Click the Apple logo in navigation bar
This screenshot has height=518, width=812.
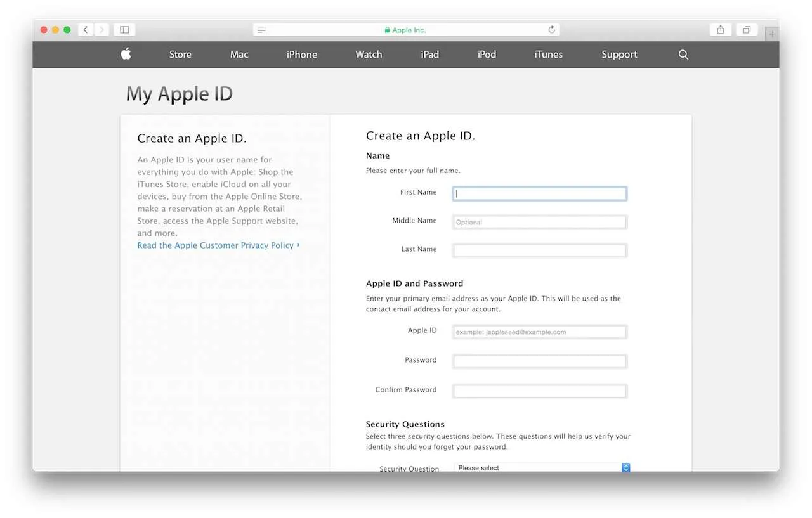coord(126,54)
